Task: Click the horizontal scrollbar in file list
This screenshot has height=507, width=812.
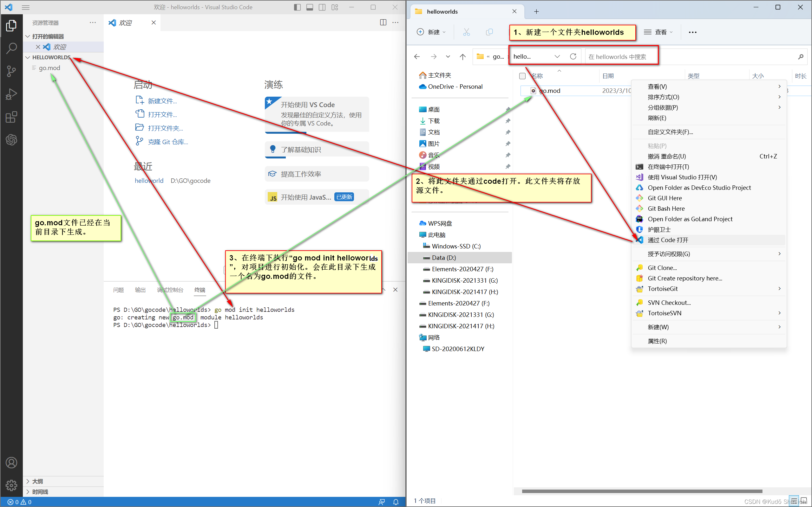Action: coord(642,491)
